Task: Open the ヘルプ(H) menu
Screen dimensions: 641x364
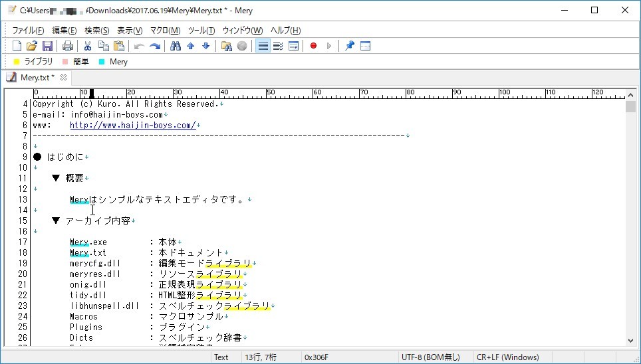Action: pos(286,31)
